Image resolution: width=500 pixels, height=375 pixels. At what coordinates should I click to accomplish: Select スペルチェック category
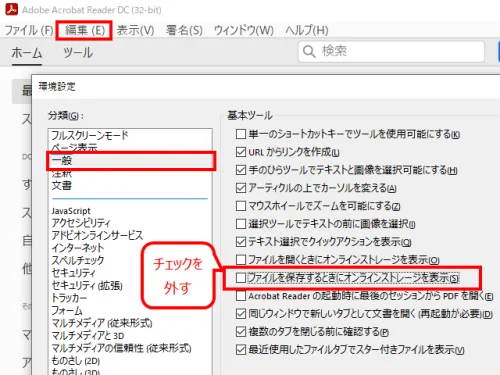pyautogui.click(x=78, y=260)
